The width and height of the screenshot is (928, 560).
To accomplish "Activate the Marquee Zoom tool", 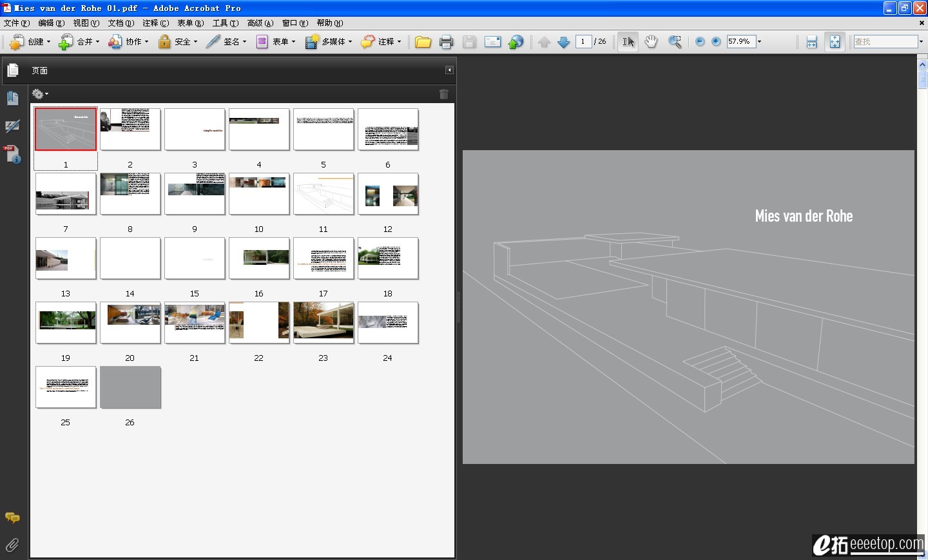I will pos(675,42).
